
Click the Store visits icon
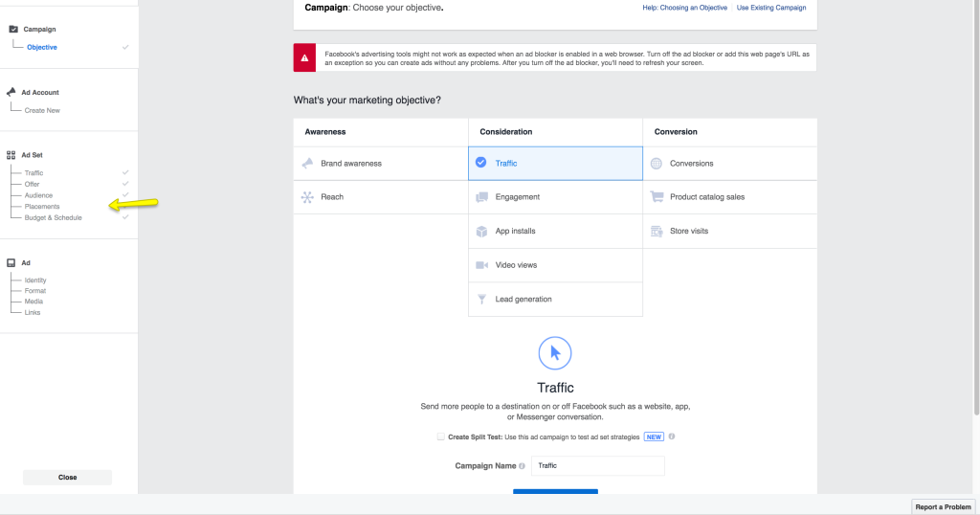[x=657, y=232]
